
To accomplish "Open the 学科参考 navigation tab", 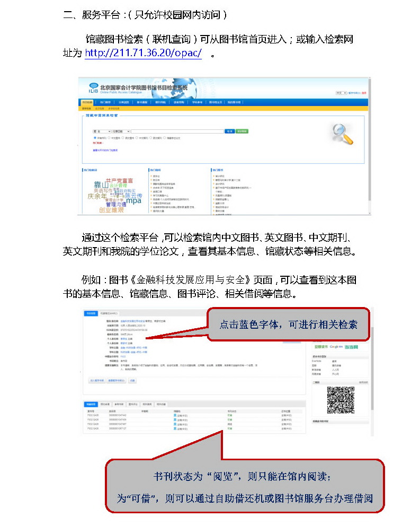I will tap(197, 102).
